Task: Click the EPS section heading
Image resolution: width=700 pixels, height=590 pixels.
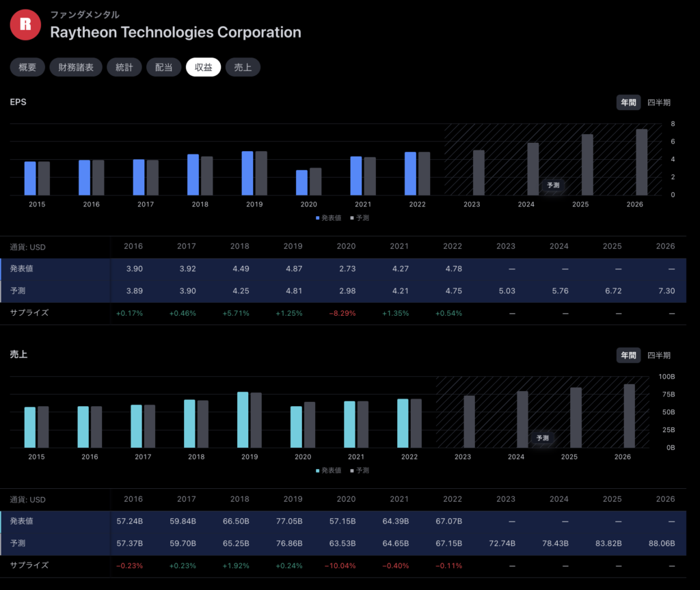Action: pos(18,102)
